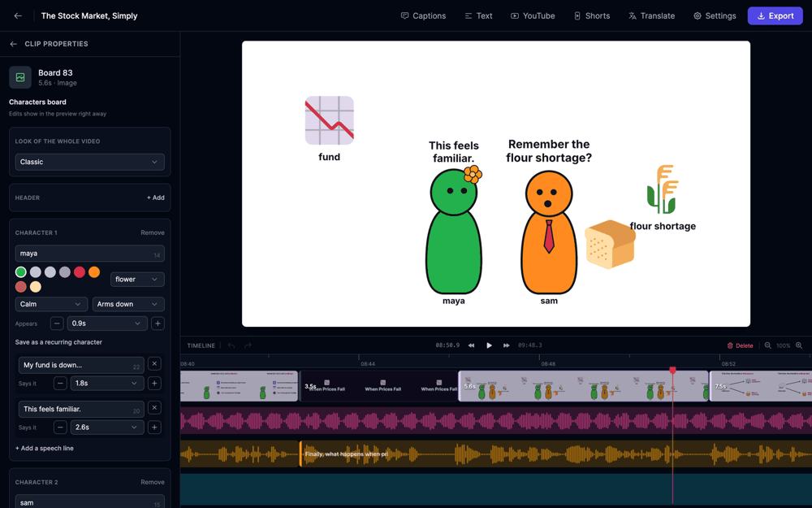
Task: Click the red playhead marker
Action: 672,370
